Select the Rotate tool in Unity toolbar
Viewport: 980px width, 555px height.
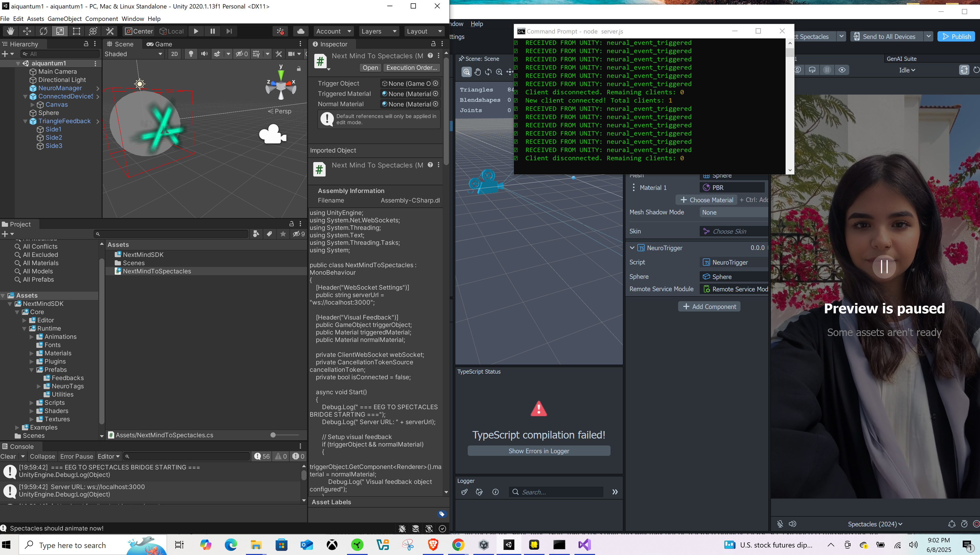tap(44, 31)
